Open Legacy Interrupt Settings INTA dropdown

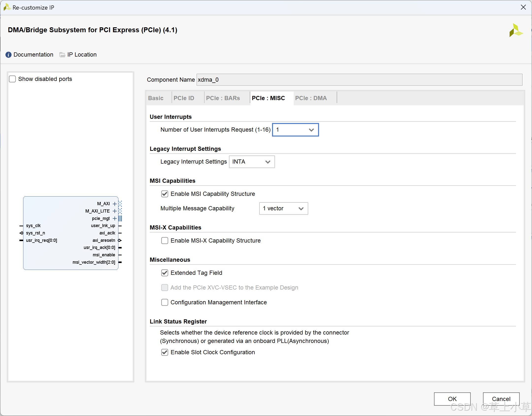click(x=252, y=162)
